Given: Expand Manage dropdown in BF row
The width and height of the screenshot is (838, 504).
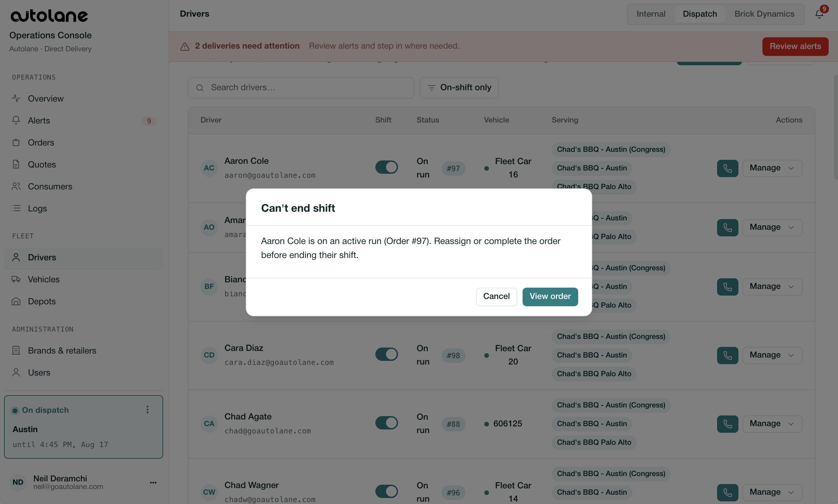Looking at the screenshot, I should pyautogui.click(x=772, y=287).
